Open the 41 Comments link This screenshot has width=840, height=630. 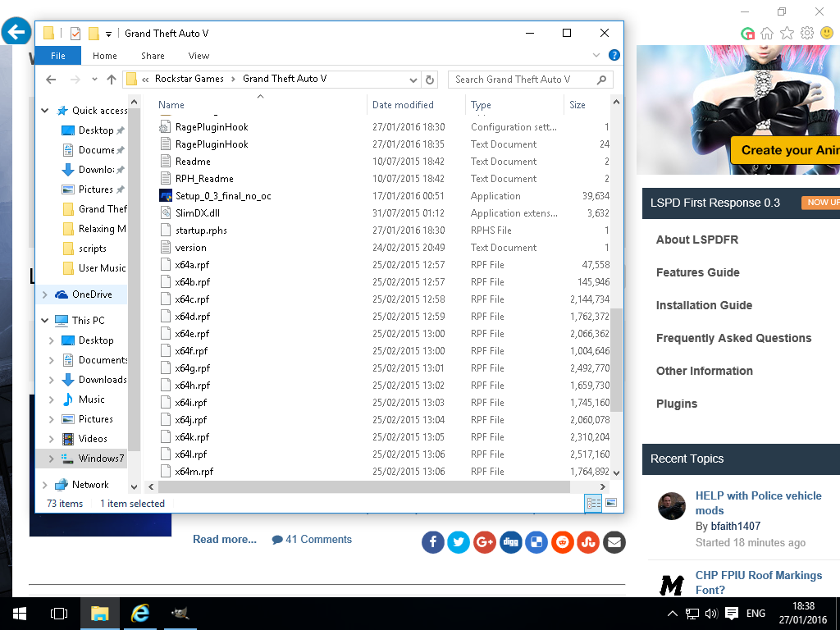(312, 540)
